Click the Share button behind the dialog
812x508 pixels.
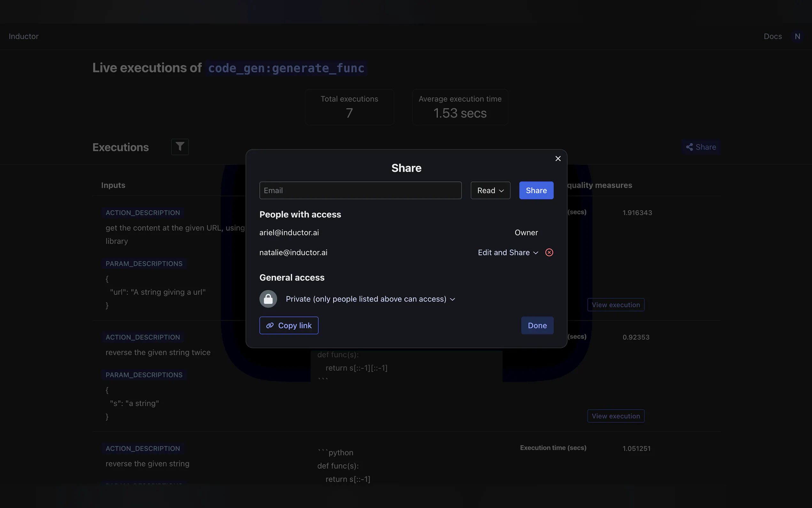(701, 147)
